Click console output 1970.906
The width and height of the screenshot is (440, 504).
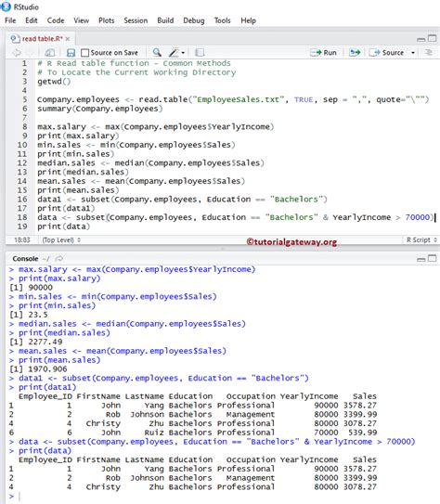[x=47, y=369]
